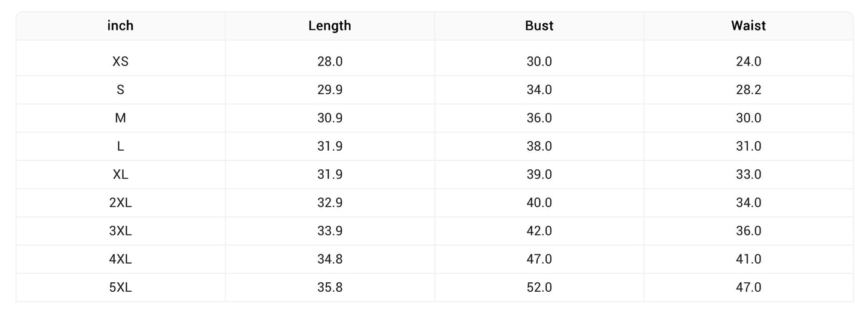Select the XS size row label
The height and width of the screenshot is (311, 868).
click(x=120, y=61)
